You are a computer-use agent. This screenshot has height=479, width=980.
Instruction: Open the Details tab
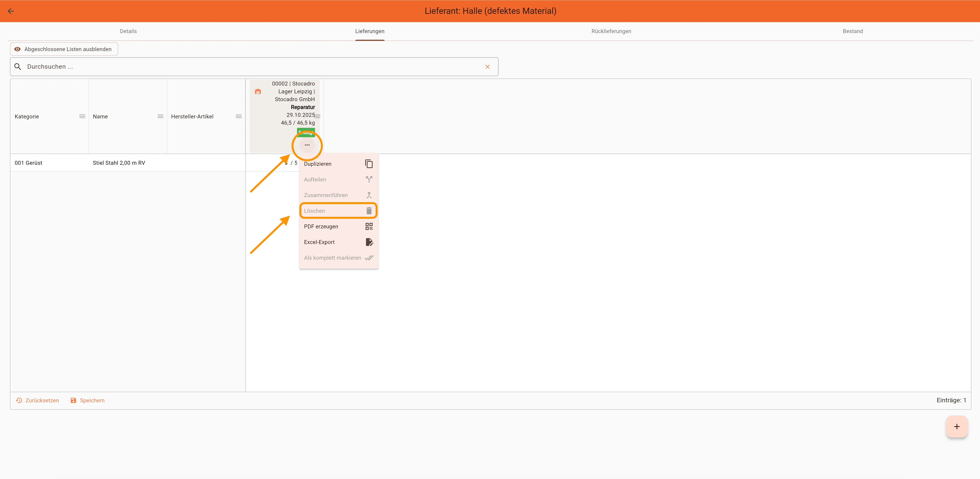tap(128, 31)
